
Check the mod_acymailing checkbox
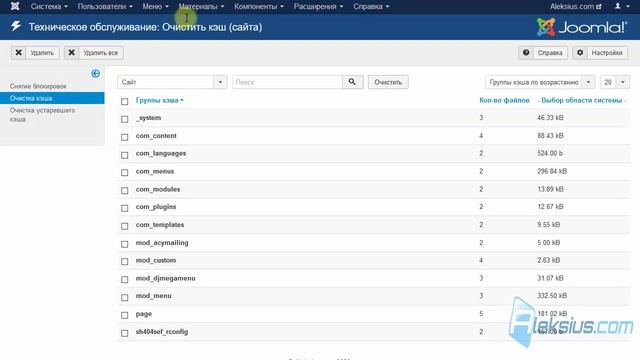pos(124,244)
